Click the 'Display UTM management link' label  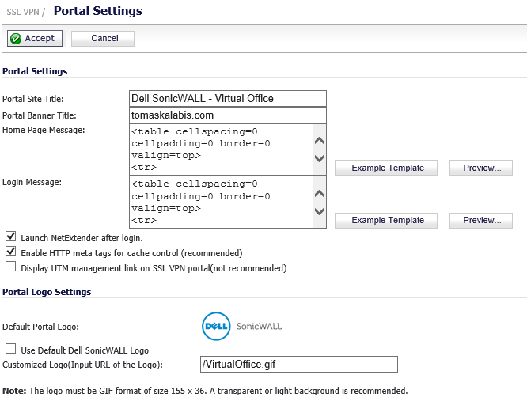click(154, 268)
